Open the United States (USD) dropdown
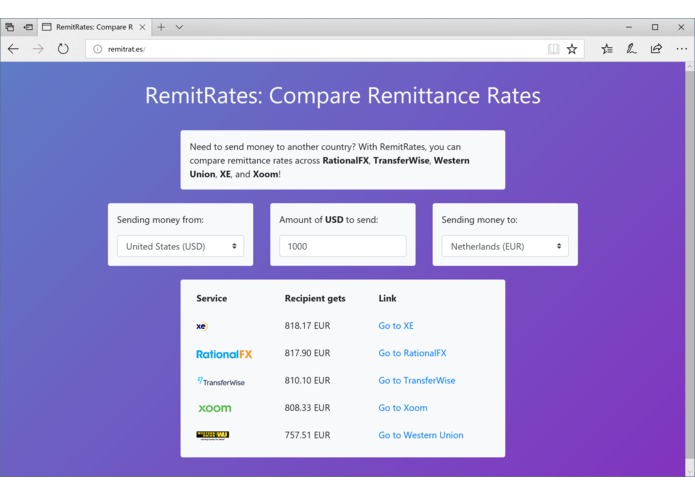The image size is (695, 494). 180,246
